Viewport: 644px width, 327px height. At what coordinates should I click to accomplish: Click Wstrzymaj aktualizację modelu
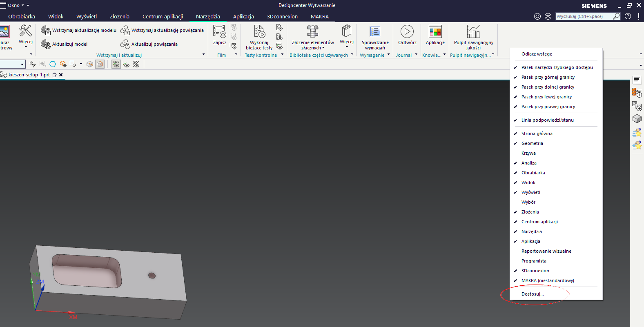[x=79, y=30]
